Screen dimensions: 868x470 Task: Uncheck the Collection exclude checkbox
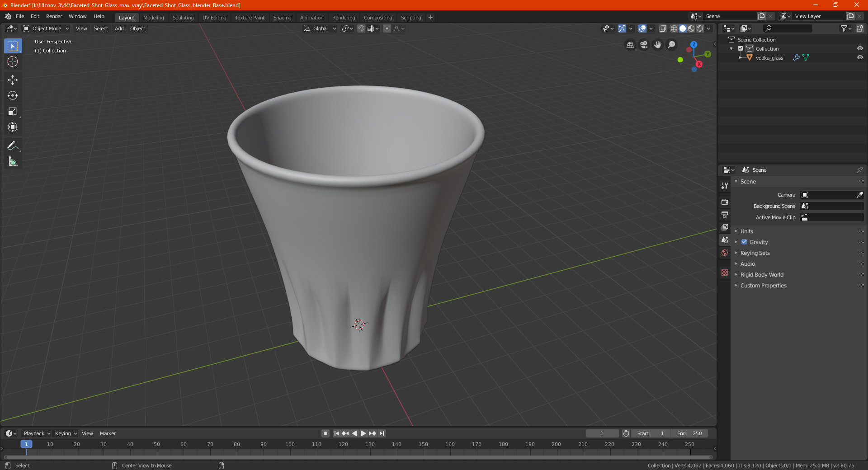(x=741, y=48)
